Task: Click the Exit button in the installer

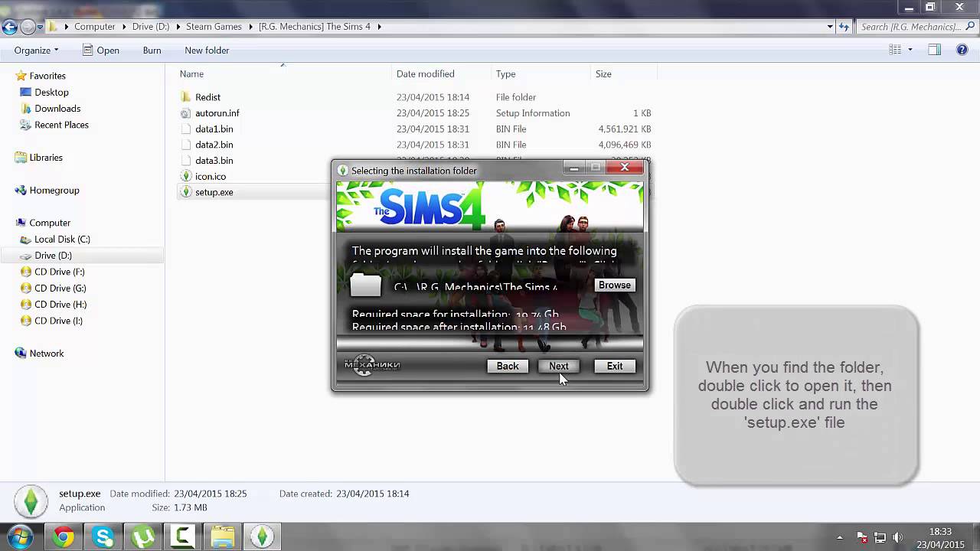Action: [615, 367]
